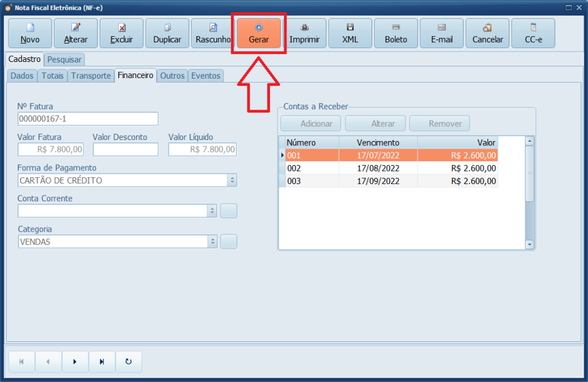
Task: Click the Nº Fatura input field
Action: click(x=88, y=119)
